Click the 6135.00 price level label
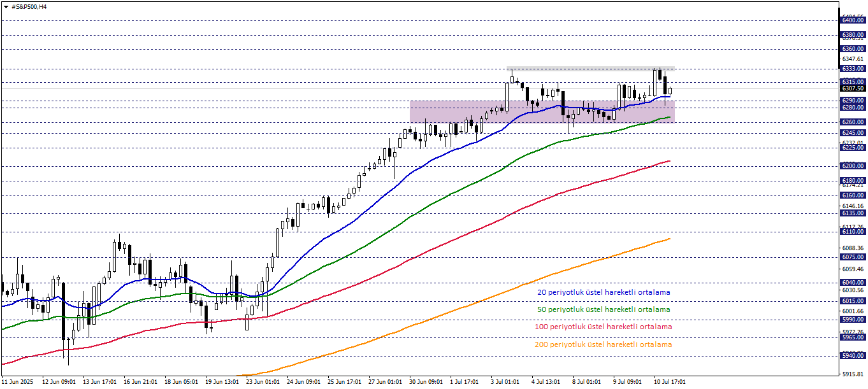 [853, 214]
